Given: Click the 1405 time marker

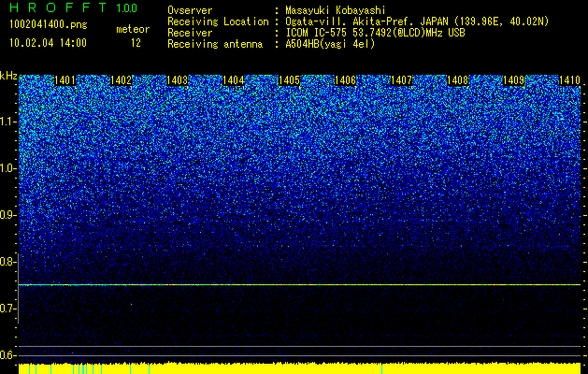Looking at the screenshot, I should point(289,80).
